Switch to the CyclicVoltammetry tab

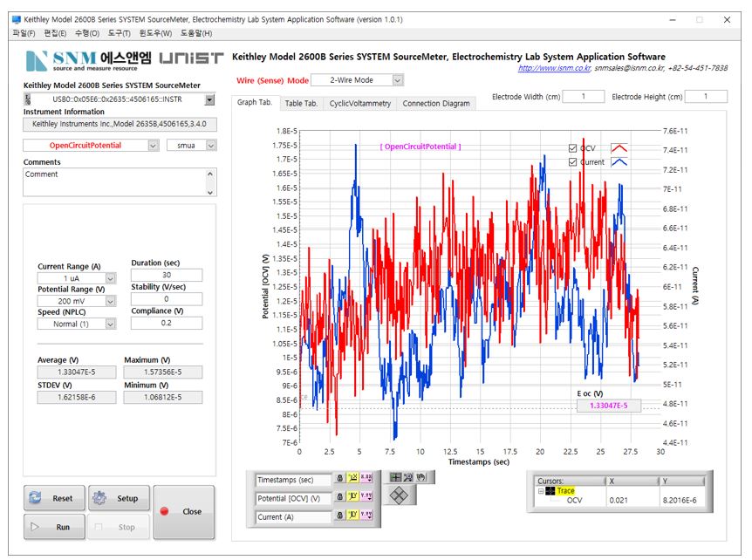point(360,103)
